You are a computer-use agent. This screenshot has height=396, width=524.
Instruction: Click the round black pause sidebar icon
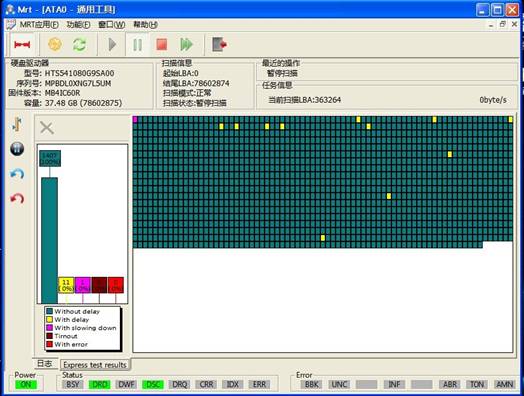17,149
